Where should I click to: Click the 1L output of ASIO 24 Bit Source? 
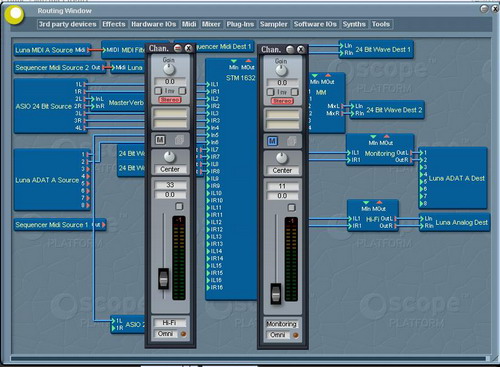pyautogui.click(x=84, y=85)
